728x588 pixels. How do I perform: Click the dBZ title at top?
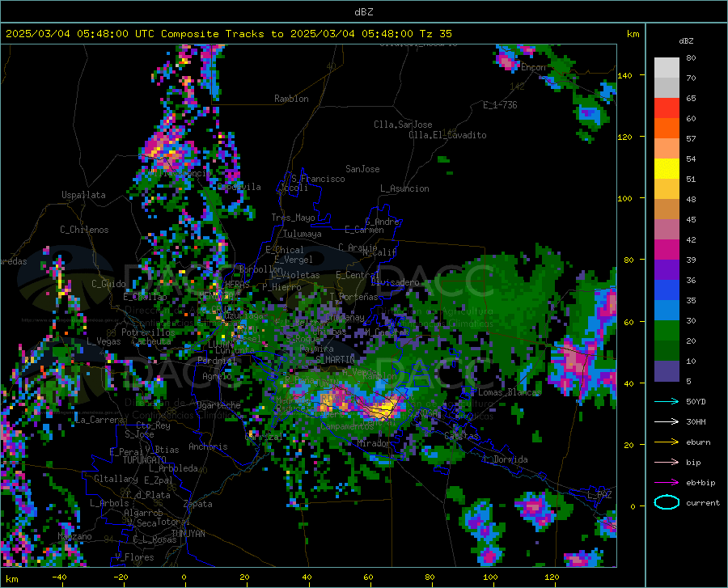pos(364,12)
